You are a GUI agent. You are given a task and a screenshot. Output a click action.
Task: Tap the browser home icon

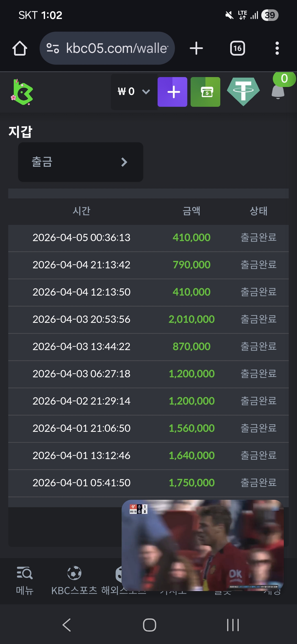tap(20, 48)
